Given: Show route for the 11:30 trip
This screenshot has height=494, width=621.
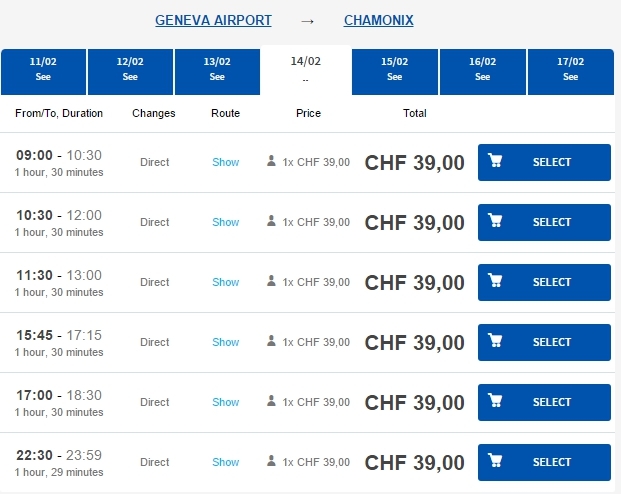Looking at the screenshot, I should tap(226, 282).
